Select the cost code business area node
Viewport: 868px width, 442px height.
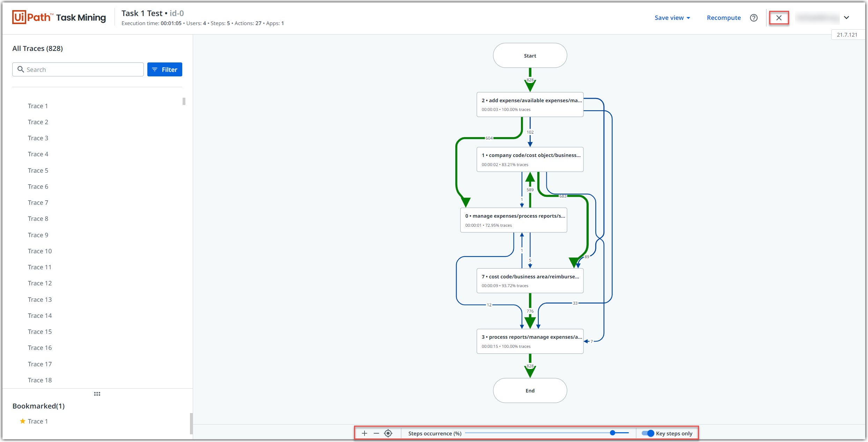coord(530,280)
